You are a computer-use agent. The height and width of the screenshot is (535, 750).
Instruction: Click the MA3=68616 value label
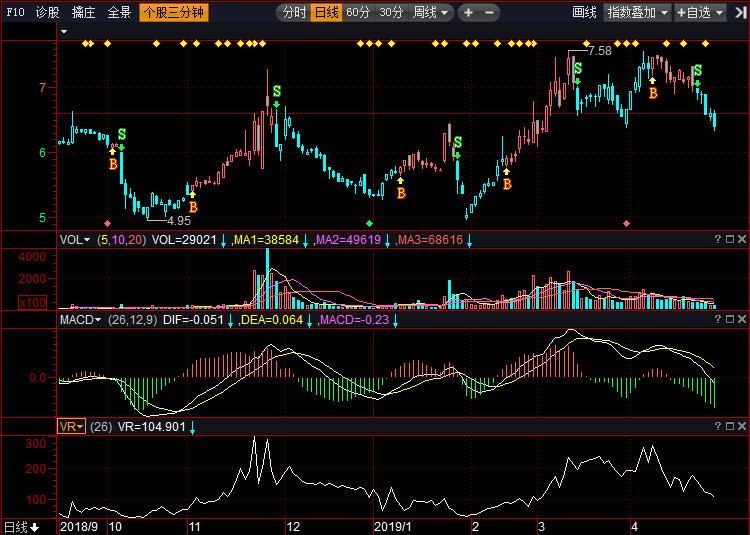pos(430,240)
